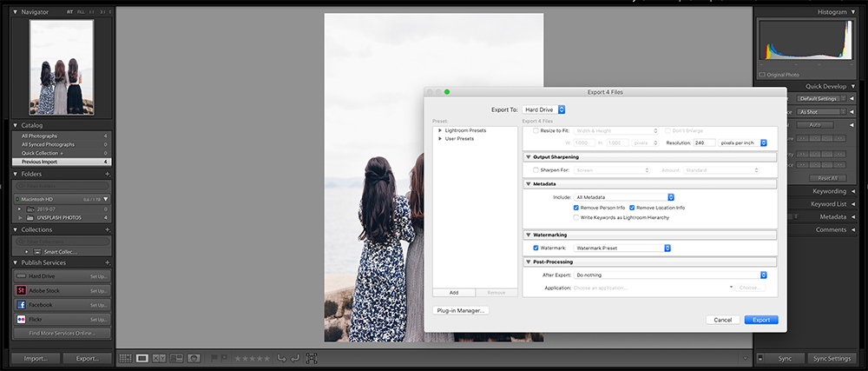This screenshot has height=371, width=868.
Task: Click Find More Services Online
Action: click(x=62, y=334)
